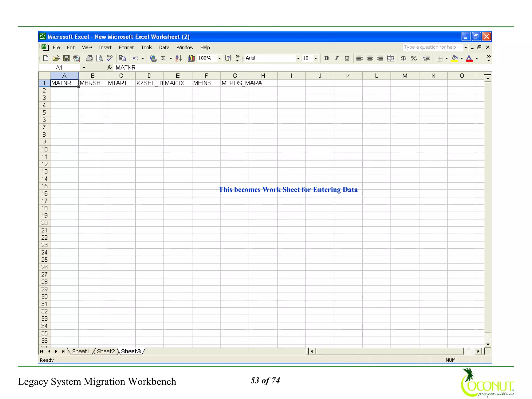
Task: Expand the Fill Color dropdown arrow
Action: point(462,58)
